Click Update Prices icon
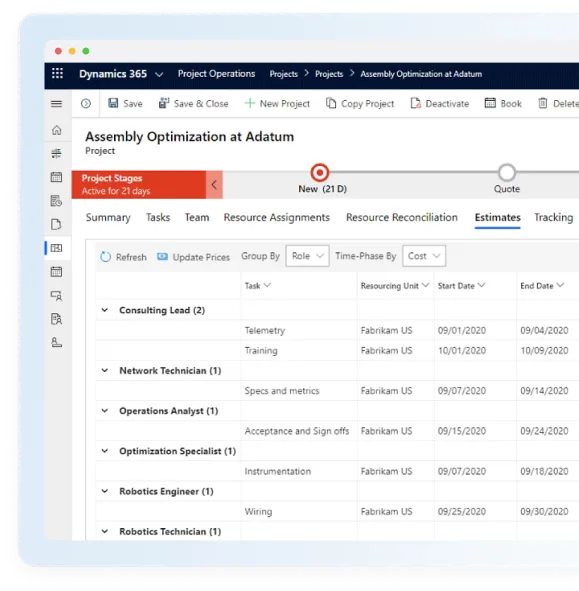This screenshot has height=591, width=579. 162,257
